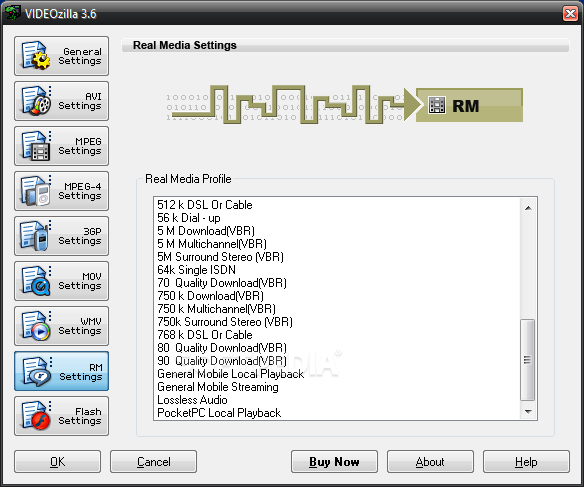Open WMV Settings media player icon

[36, 326]
